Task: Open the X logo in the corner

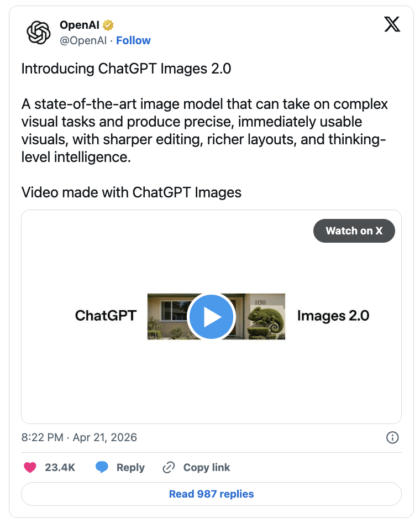Action: (392, 24)
